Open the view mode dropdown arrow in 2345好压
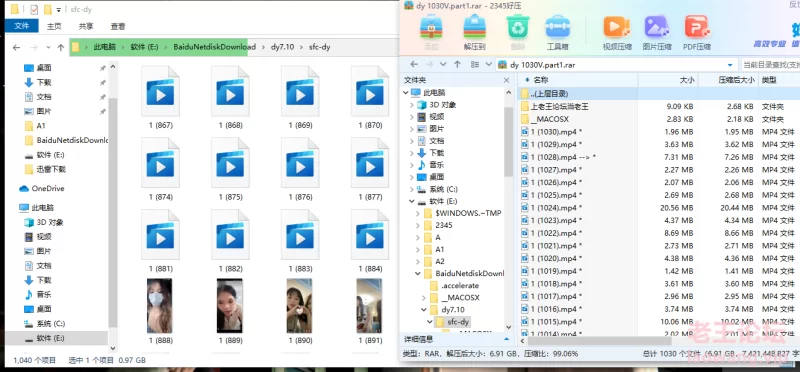The height and width of the screenshot is (372, 800). pyautogui.click(x=489, y=65)
